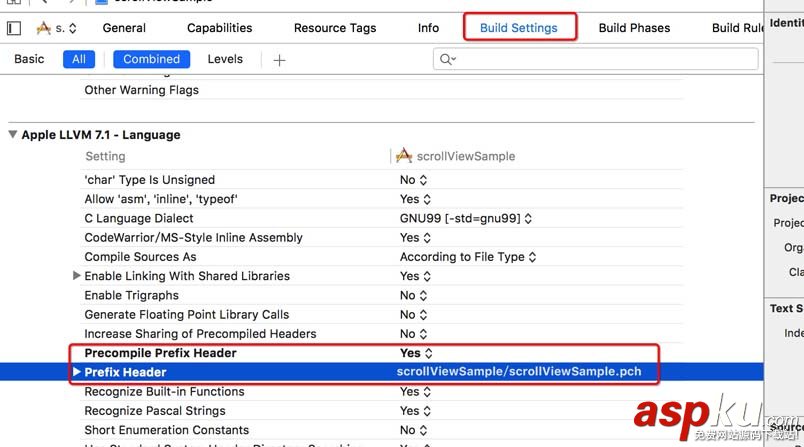
Task: Switch to Levels view
Action: click(x=225, y=59)
